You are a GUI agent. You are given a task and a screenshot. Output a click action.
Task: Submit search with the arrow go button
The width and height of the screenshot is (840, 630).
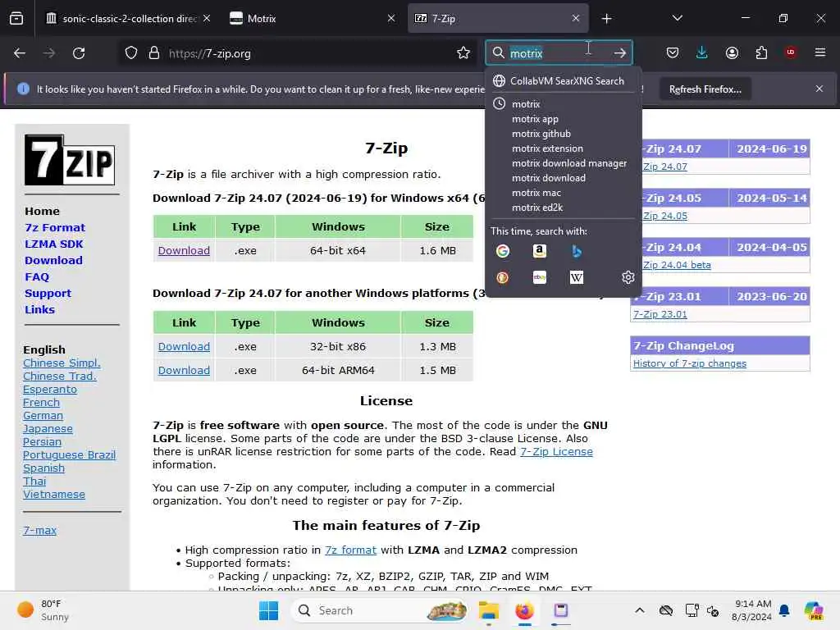tap(620, 52)
